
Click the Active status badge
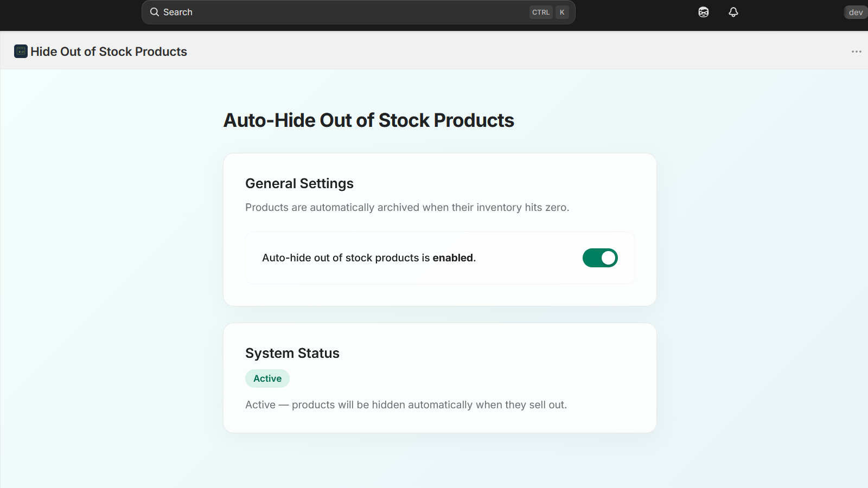click(267, 378)
